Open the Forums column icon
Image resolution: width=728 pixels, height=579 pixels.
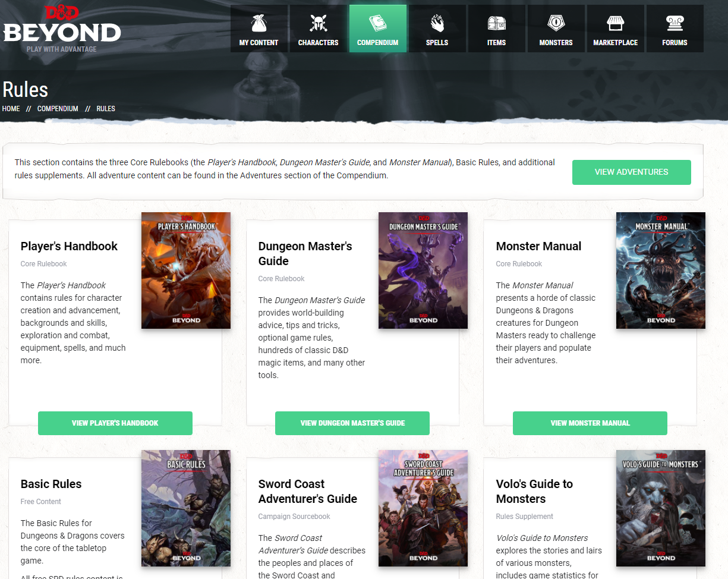(x=675, y=24)
